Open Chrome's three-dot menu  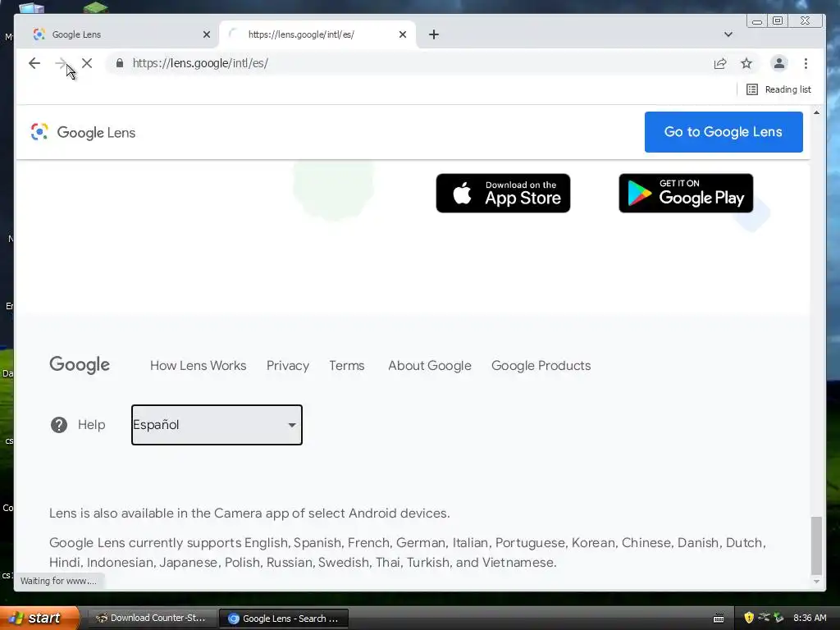806,63
